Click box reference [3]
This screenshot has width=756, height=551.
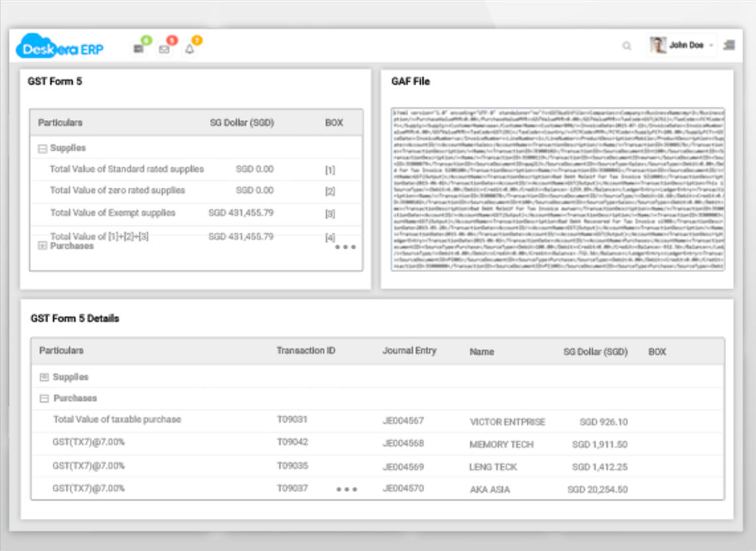[x=330, y=213]
